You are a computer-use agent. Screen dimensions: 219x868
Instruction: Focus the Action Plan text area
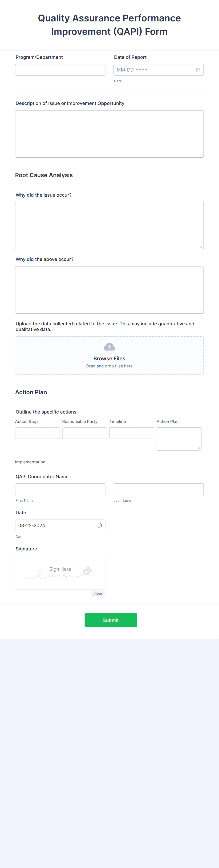[x=178, y=438]
